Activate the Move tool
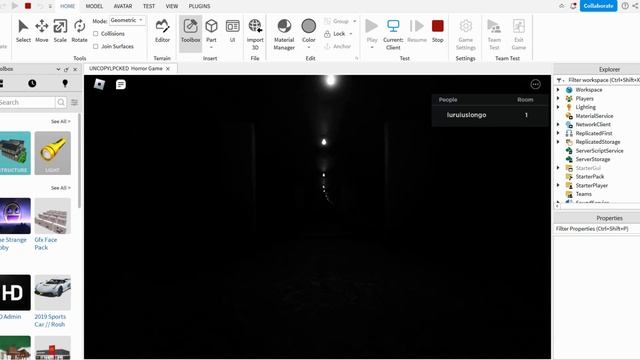The height and width of the screenshot is (360, 640). click(42, 31)
